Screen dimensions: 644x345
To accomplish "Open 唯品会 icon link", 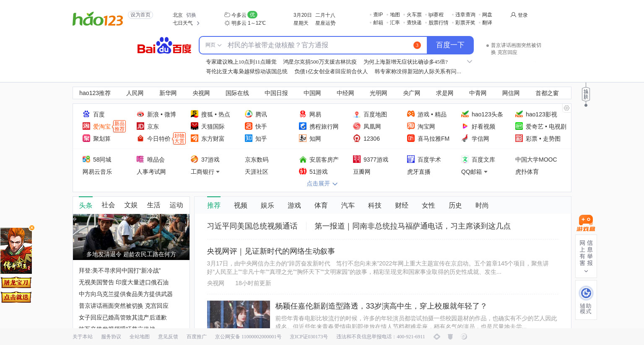I will click(x=140, y=159).
